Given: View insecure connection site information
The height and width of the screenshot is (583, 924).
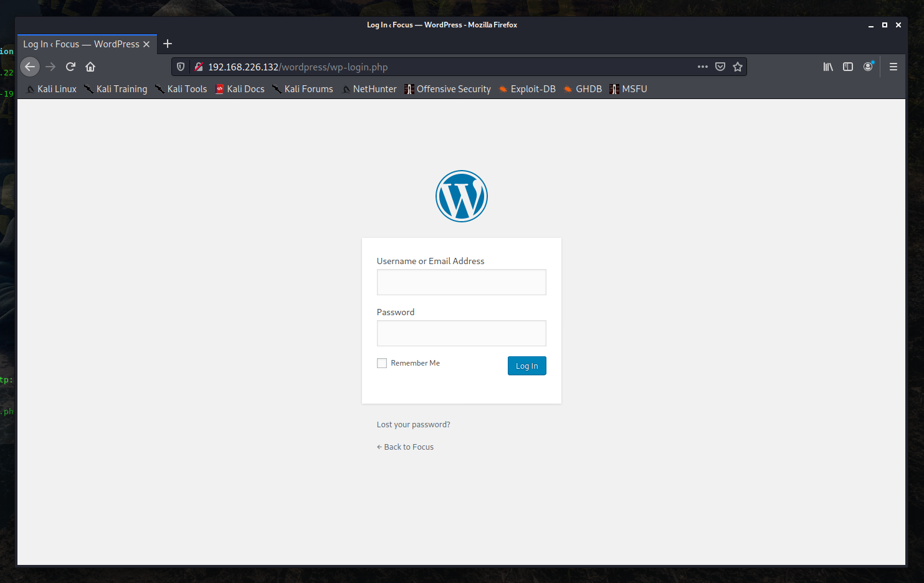Looking at the screenshot, I should pos(199,67).
